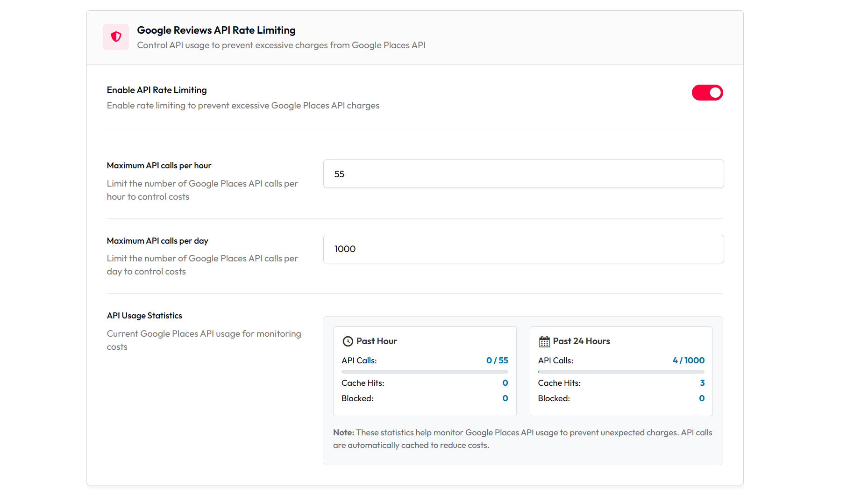Click the Google Reviews API Rate Limiting heading
The height and width of the screenshot is (498, 868).
[x=216, y=30]
